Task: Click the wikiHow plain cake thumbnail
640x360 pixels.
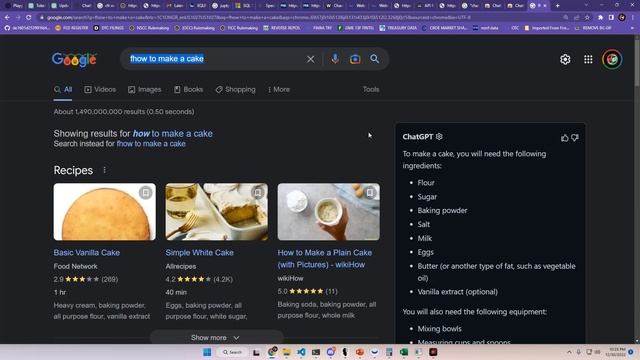Action: [x=329, y=212]
